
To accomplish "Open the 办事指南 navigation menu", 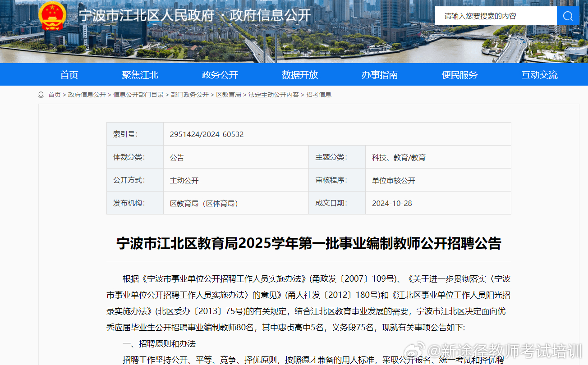I will tap(380, 75).
